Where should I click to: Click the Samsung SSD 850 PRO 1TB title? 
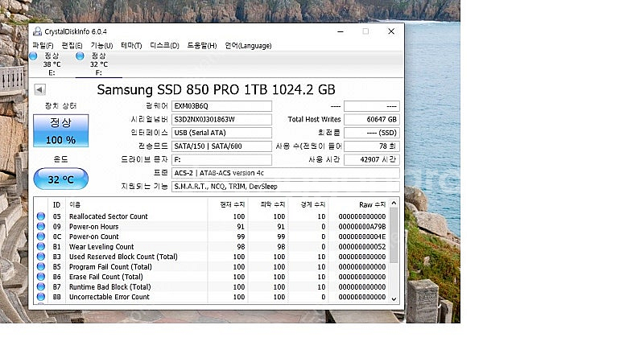click(x=216, y=89)
